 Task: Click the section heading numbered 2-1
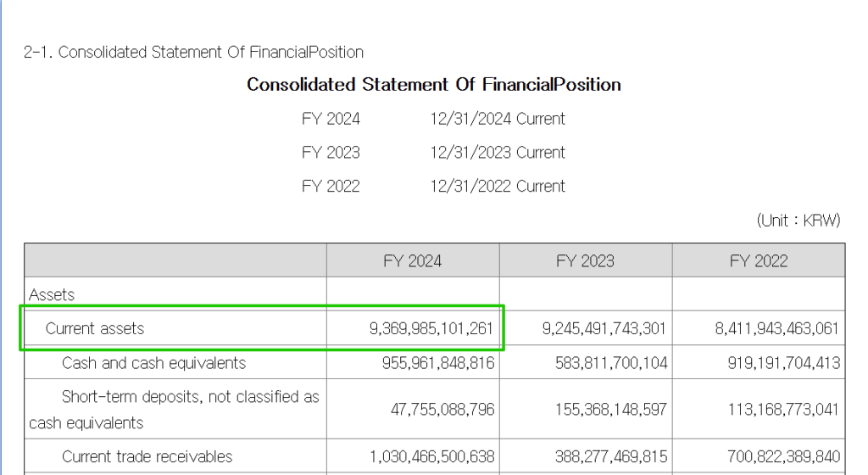point(194,53)
